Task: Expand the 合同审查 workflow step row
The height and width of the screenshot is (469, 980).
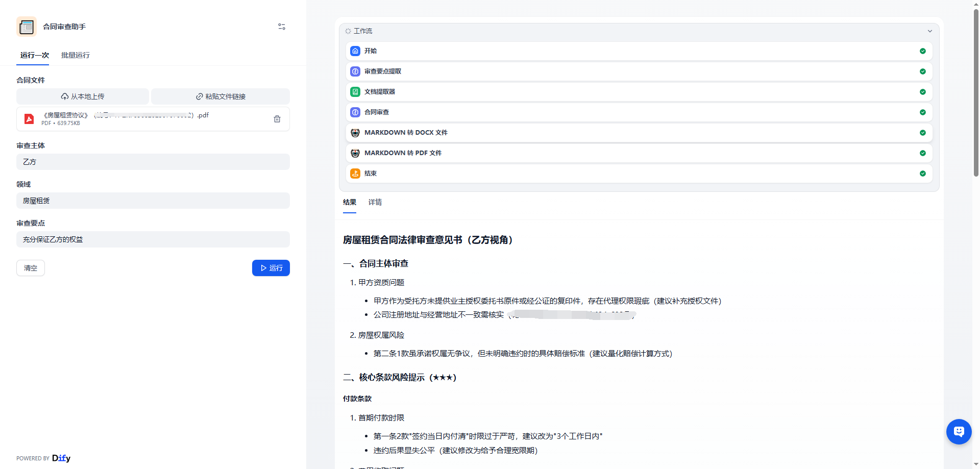Action: coord(639,112)
